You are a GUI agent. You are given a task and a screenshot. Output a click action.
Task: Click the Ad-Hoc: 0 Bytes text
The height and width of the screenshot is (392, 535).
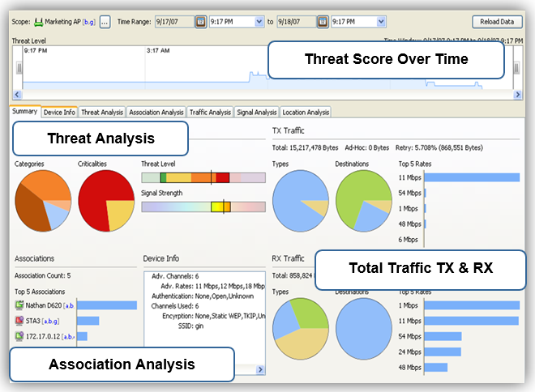(366, 147)
